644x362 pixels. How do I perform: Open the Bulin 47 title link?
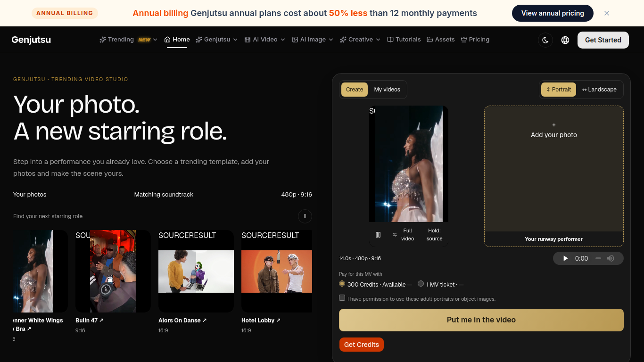(x=89, y=321)
